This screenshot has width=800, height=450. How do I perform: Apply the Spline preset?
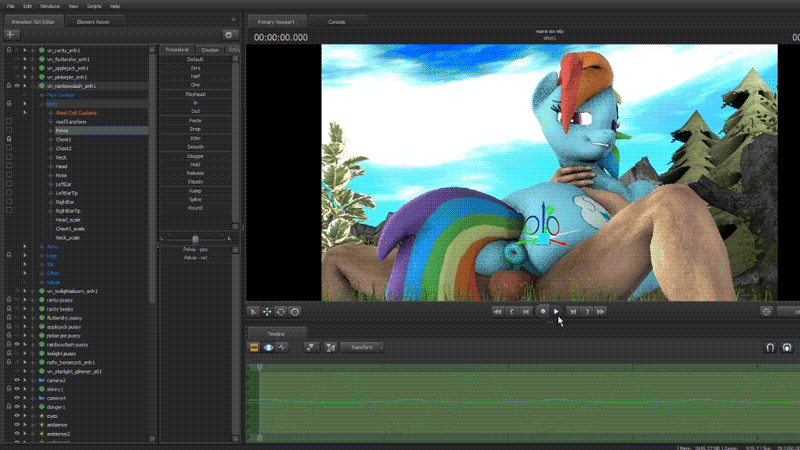click(x=195, y=199)
